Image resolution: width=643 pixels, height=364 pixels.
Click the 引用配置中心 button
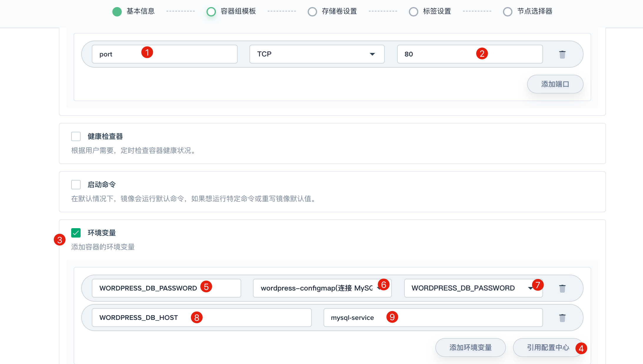[x=548, y=348]
